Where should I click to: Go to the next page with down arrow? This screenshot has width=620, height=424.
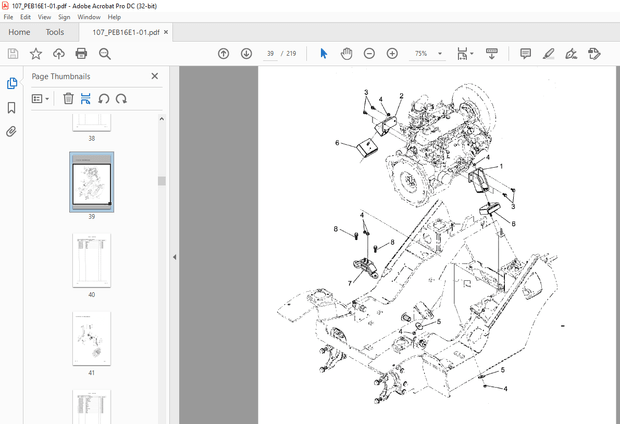[x=246, y=53]
